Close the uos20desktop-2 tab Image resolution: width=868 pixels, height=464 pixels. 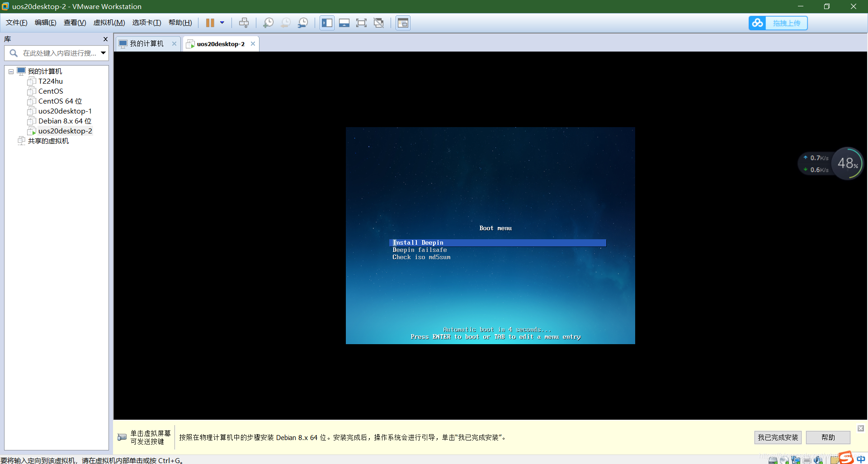[253, 44]
